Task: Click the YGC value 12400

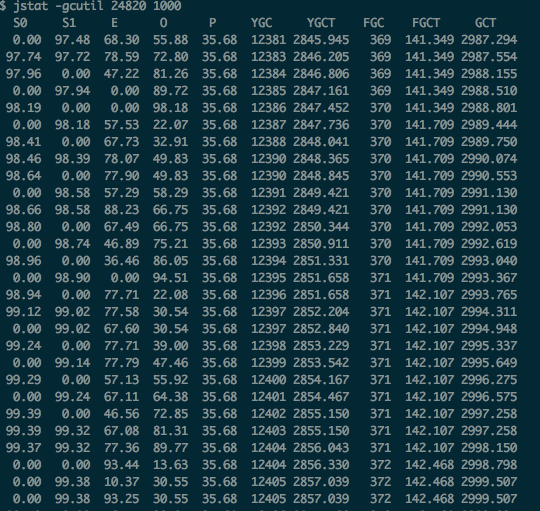Action: [268, 379]
